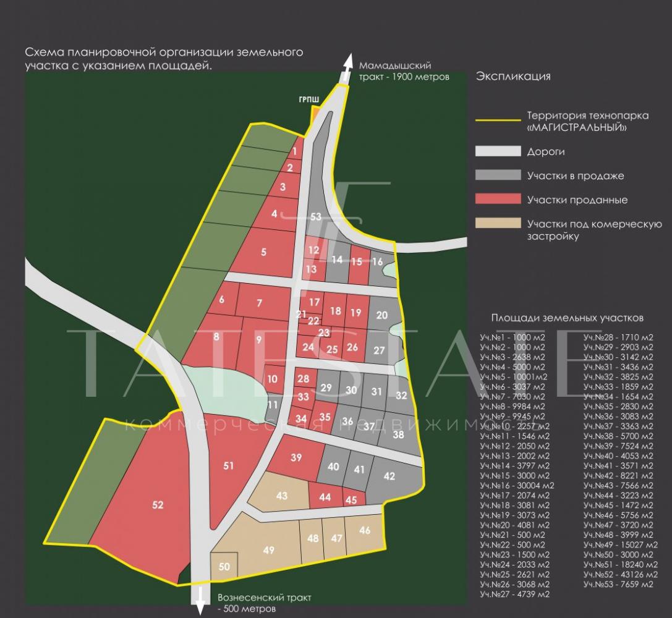Click the Уч.№1 - 1000 м2 list entry

pos(512,337)
